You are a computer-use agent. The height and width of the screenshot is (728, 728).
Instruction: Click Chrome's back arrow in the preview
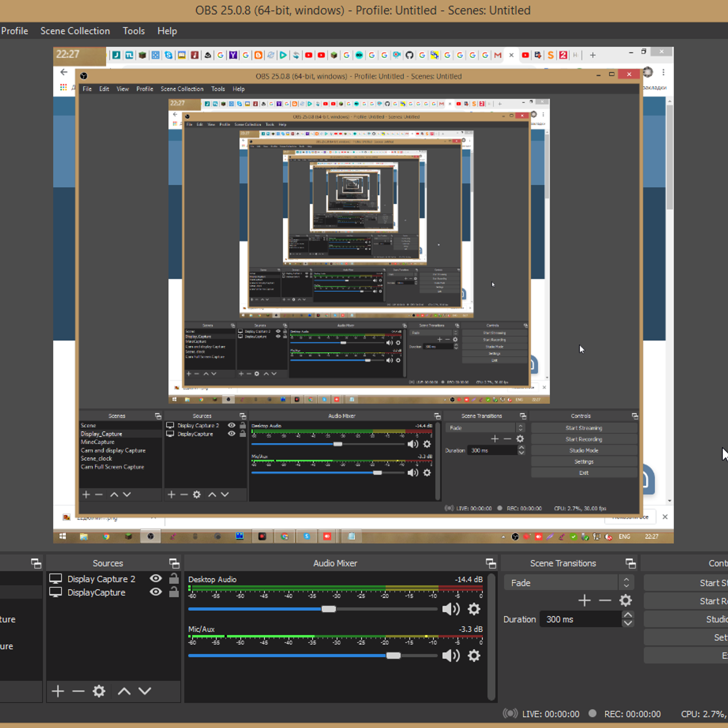point(64,72)
